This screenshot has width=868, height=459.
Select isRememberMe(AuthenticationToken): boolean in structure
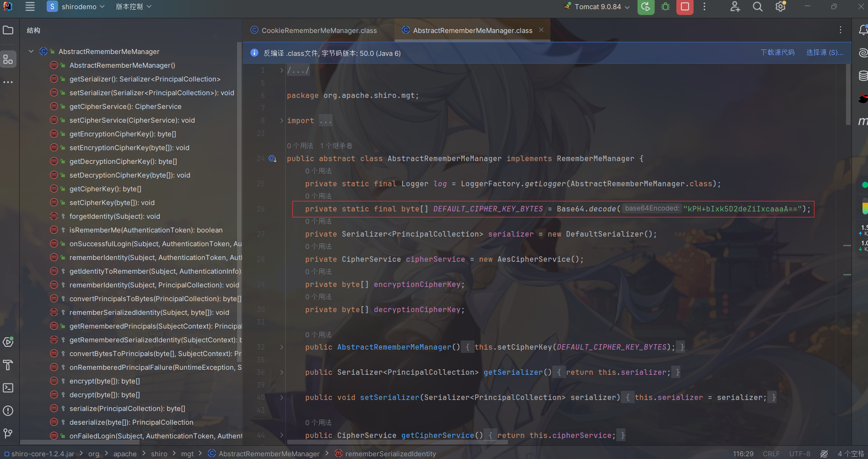pos(146,230)
